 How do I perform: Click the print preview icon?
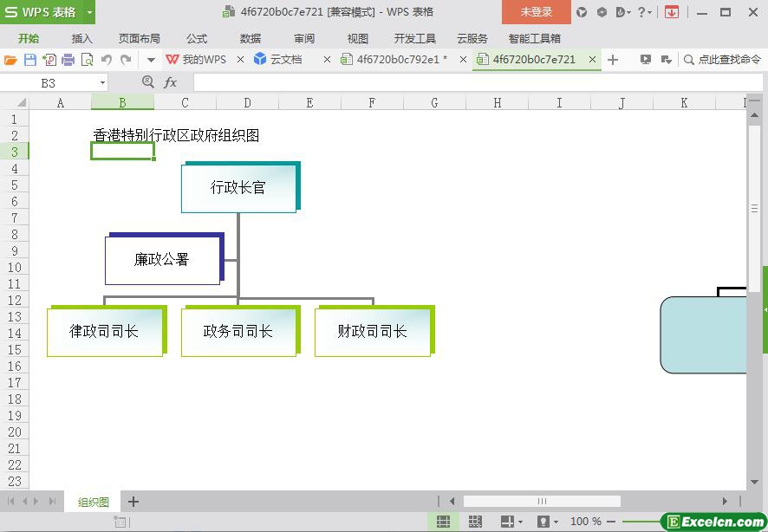87,60
